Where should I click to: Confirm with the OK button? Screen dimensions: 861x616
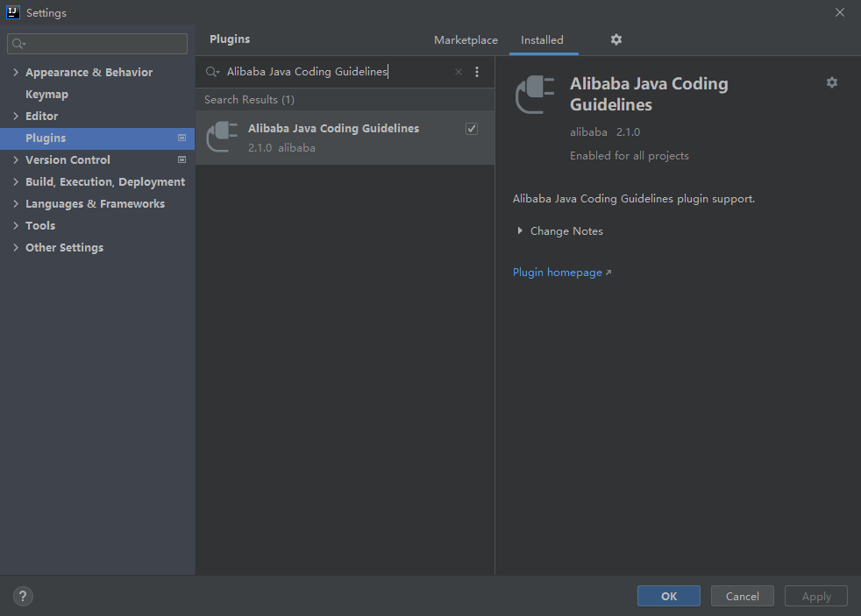(668, 596)
